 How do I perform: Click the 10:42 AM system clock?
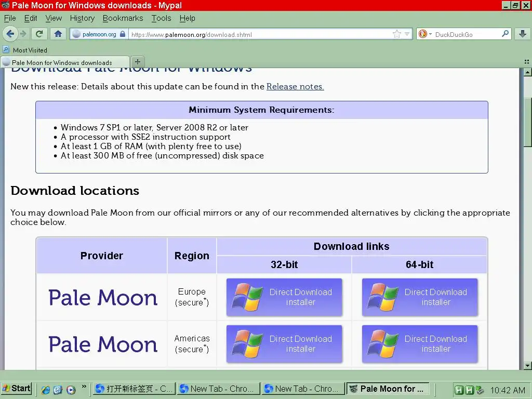[508, 390]
